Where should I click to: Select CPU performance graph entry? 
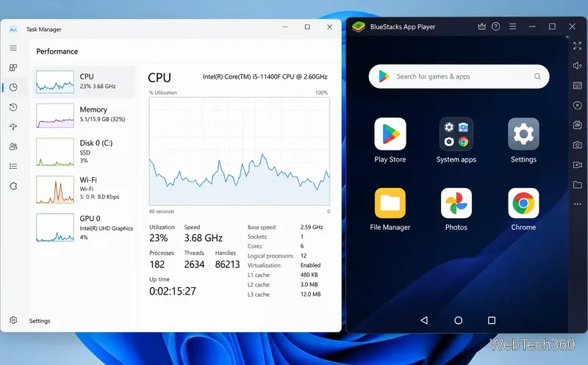pyautogui.click(x=84, y=82)
